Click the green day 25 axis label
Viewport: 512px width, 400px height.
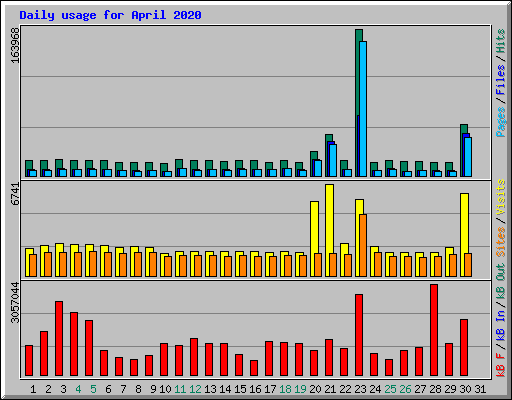(390, 389)
